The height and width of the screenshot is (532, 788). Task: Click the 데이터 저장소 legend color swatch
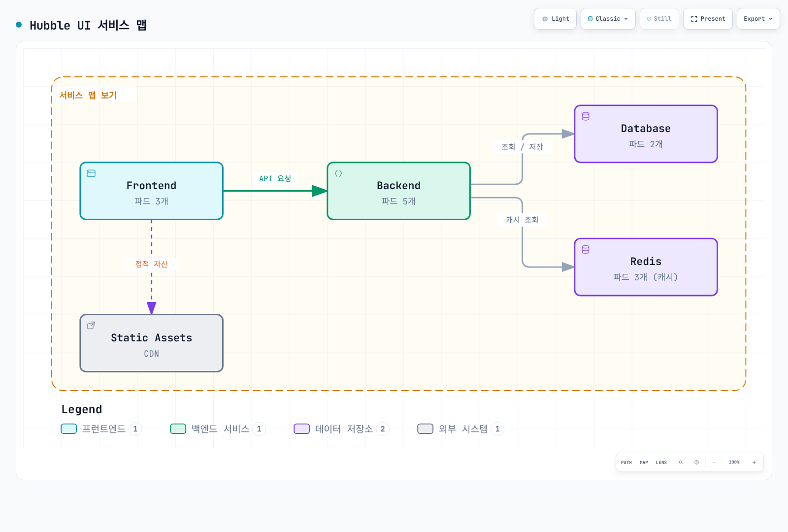click(302, 429)
